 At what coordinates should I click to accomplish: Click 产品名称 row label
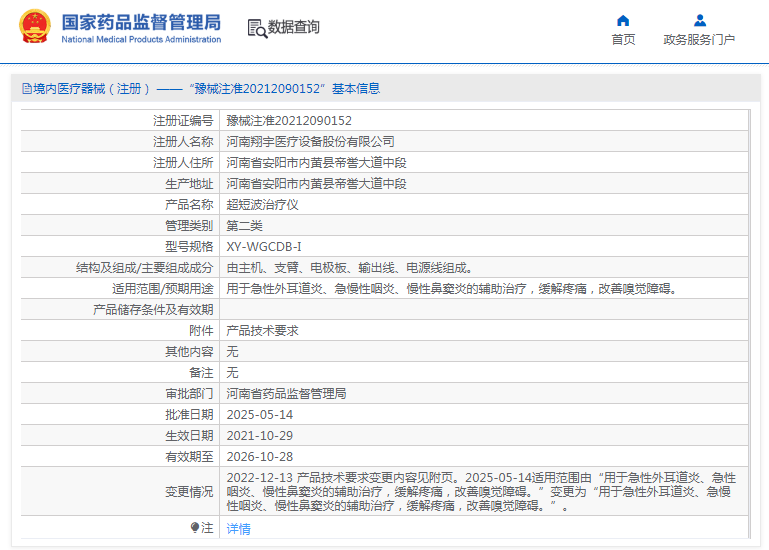(x=189, y=205)
